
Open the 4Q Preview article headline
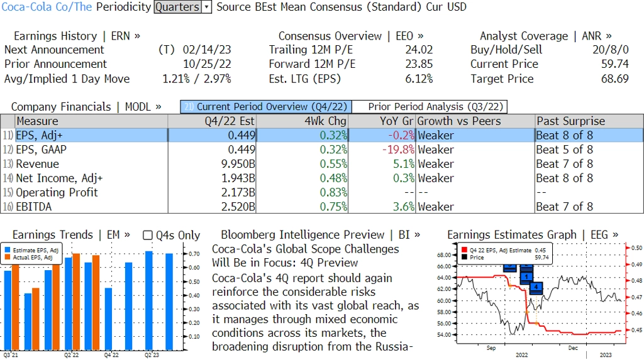[x=305, y=256]
